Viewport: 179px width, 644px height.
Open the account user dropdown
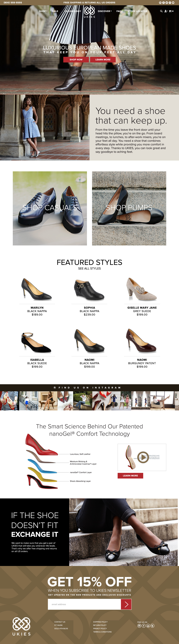pyautogui.click(x=166, y=11)
